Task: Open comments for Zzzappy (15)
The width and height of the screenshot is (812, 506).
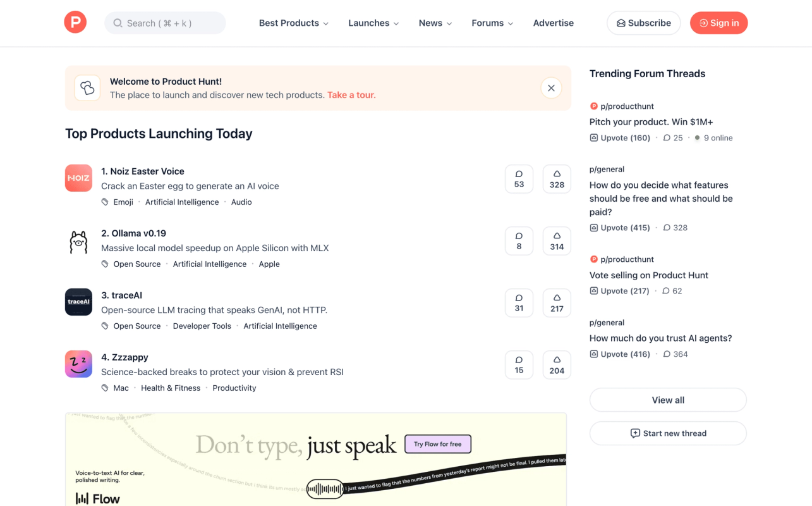Action: point(519,365)
